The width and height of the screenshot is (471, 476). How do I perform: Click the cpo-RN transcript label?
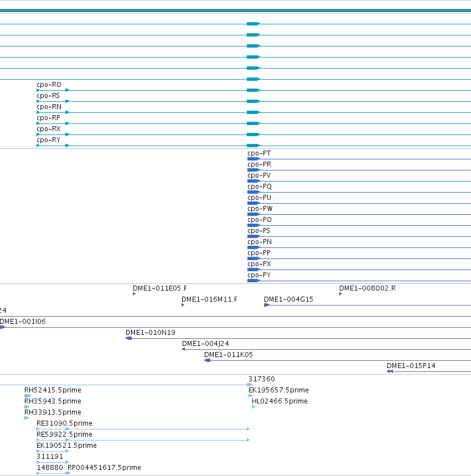[49, 107]
